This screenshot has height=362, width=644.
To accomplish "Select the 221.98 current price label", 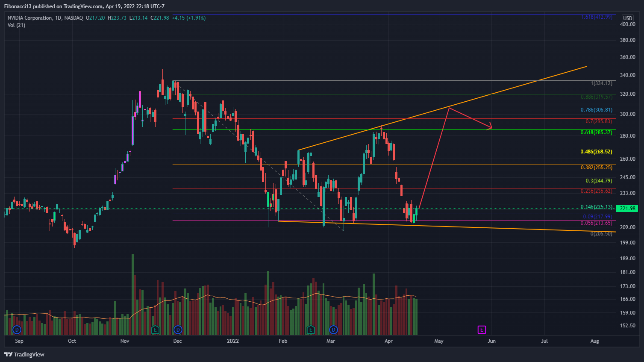I will (x=627, y=209).
